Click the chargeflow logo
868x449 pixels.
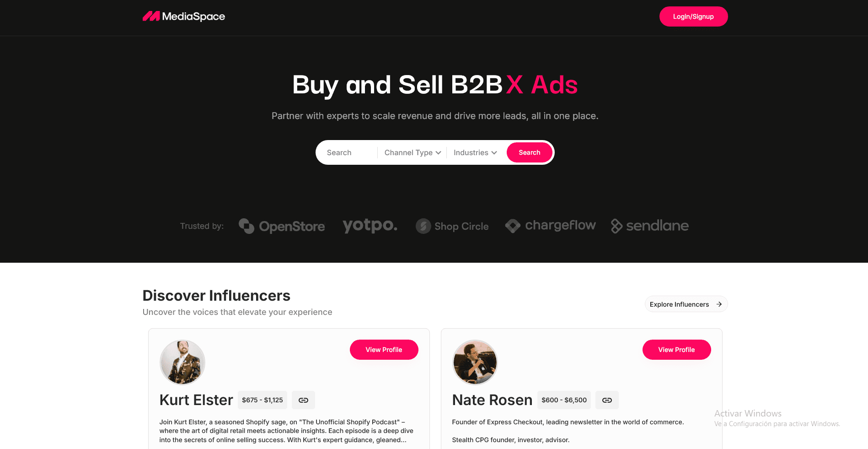tap(550, 226)
